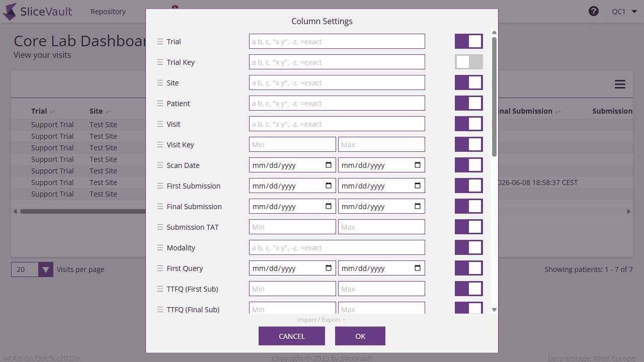644x362 pixels.
Task: Click the drag handle icon beside Final Submission
Action: 160,207
